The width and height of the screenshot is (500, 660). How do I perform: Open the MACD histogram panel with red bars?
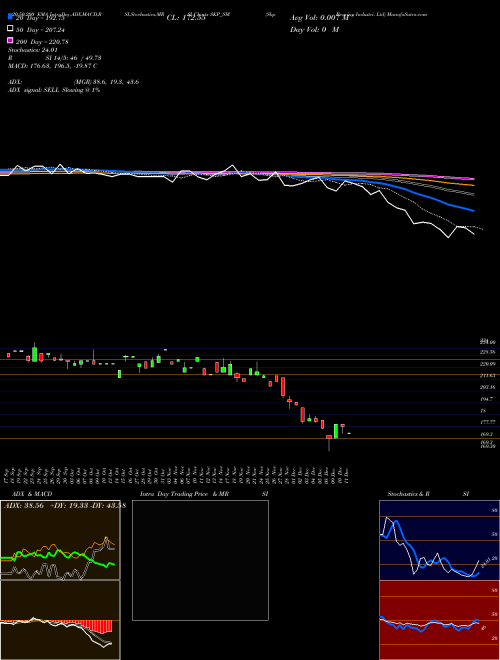60,620
